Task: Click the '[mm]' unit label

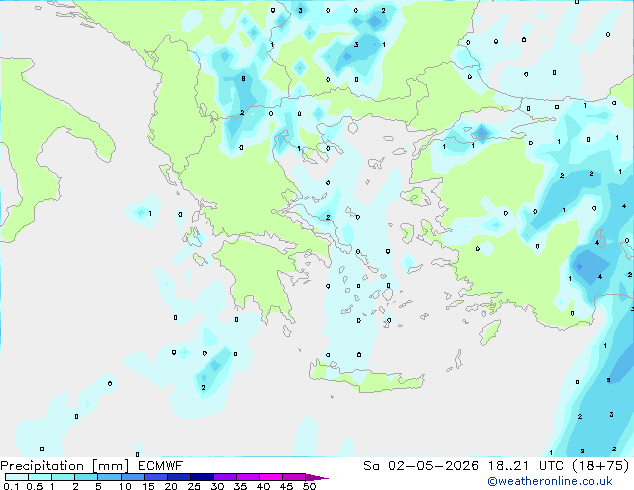Action: (x=110, y=466)
